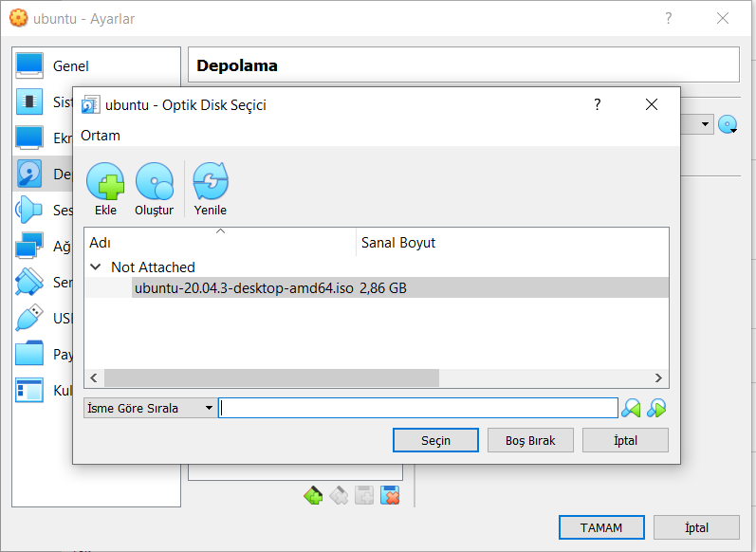Click the help button of Optik Disk Seçici
Screen dimensions: 756x552
point(597,104)
